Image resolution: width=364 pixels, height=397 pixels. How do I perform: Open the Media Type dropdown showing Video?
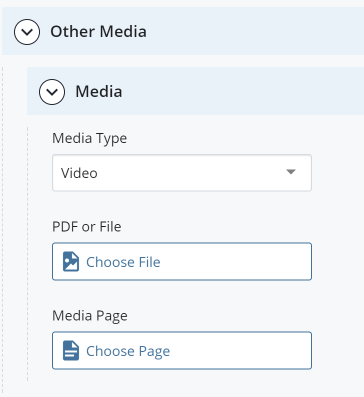point(182,173)
